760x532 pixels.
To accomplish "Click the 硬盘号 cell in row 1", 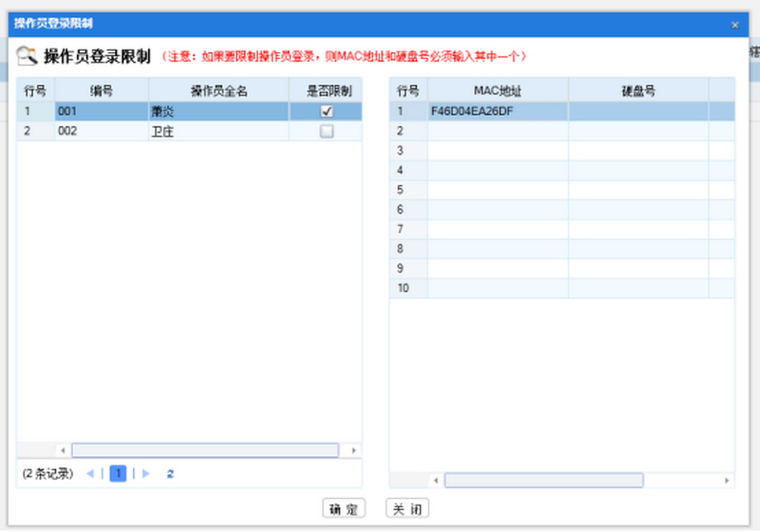I will point(638,112).
